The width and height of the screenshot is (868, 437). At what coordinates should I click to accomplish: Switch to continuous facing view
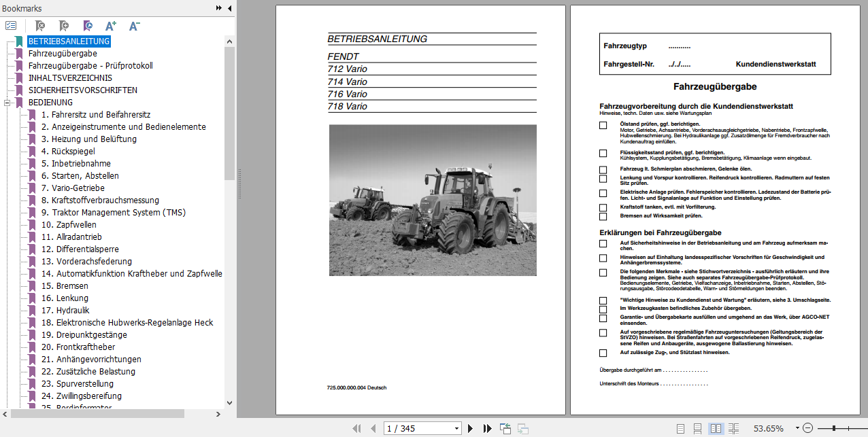733,428
